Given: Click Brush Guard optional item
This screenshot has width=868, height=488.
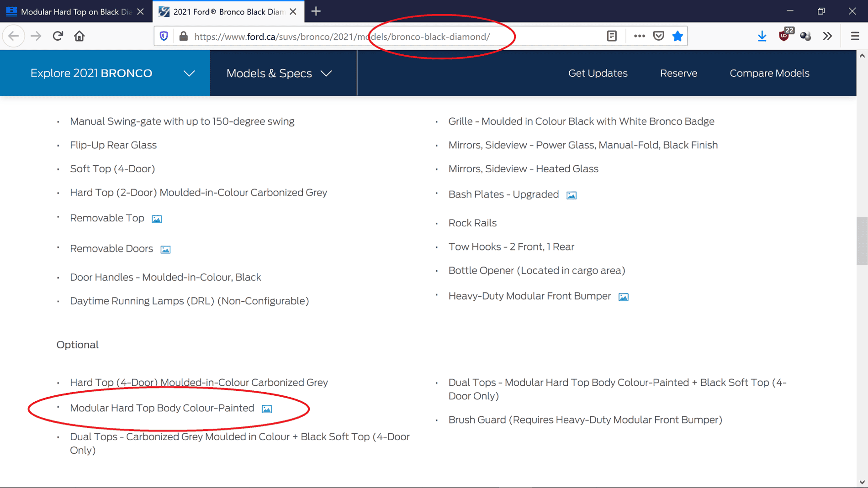Looking at the screenshot, I should [585, 420].
